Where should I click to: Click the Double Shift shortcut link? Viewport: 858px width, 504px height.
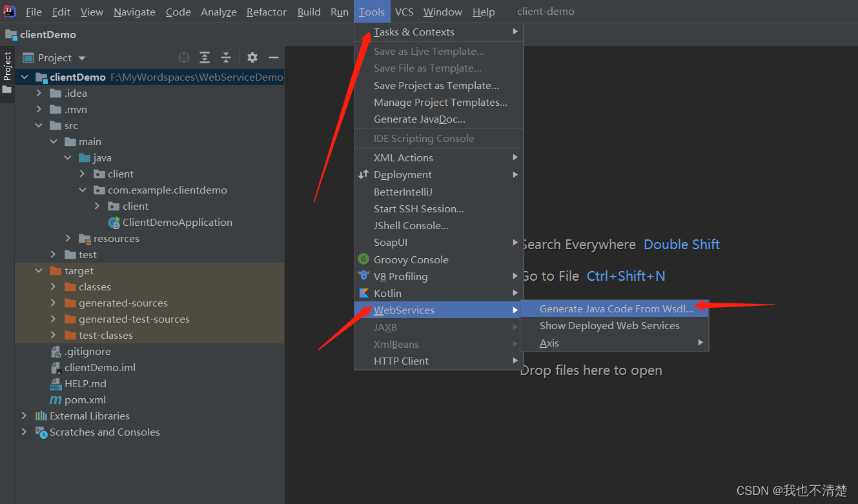(682, 245)
